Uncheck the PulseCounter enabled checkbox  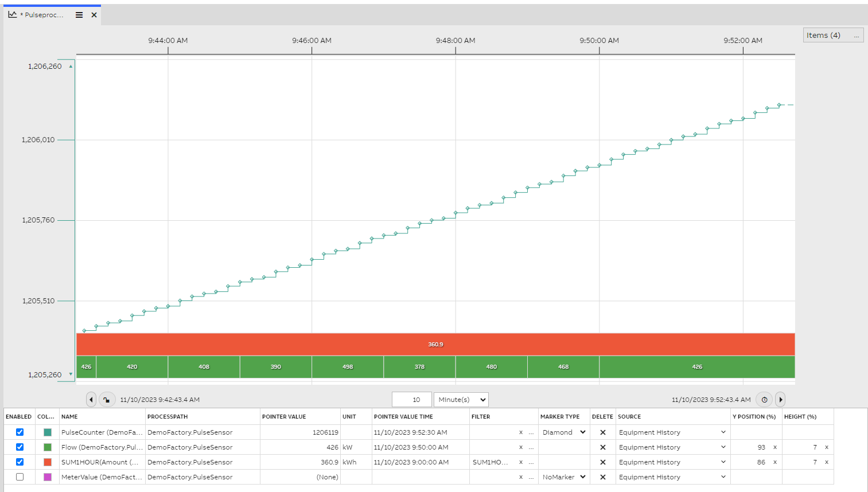coord(19,432)
